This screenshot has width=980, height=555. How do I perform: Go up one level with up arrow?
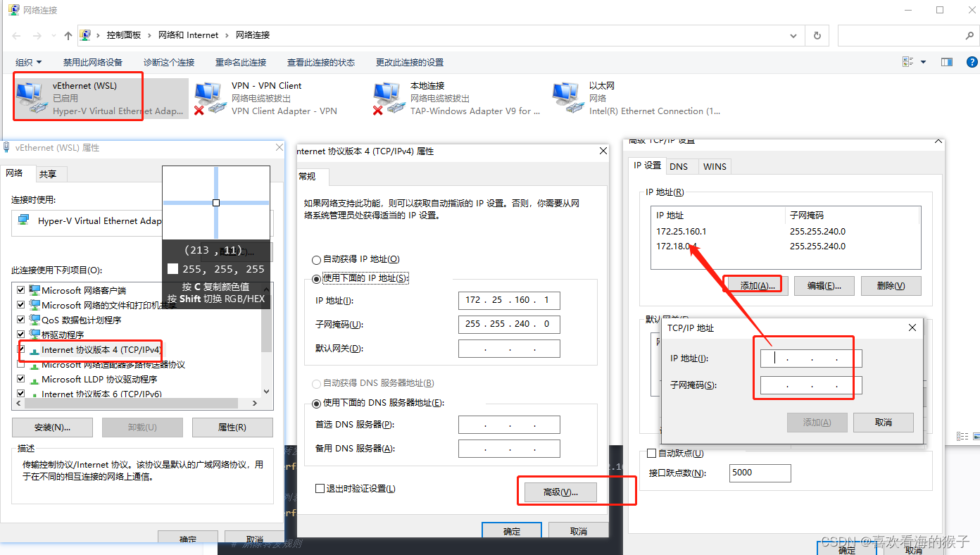[x=68, y=35]
